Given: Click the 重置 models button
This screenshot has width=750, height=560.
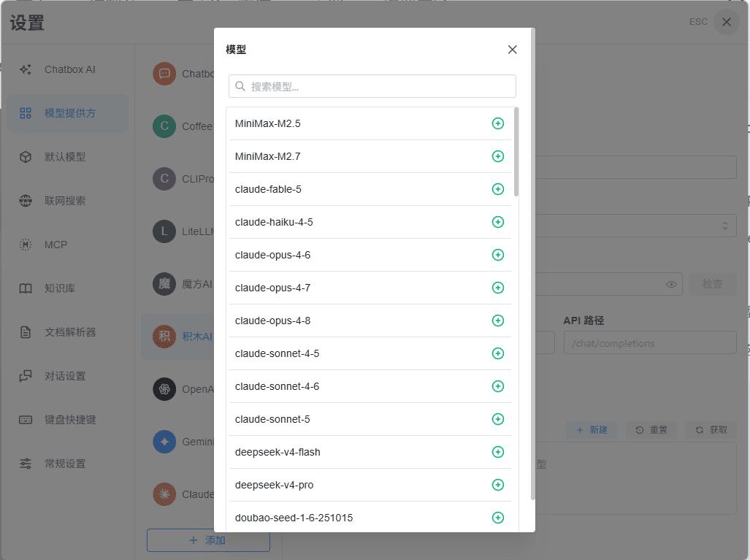Looking at the screenshot, I should (x=651, y=430).
